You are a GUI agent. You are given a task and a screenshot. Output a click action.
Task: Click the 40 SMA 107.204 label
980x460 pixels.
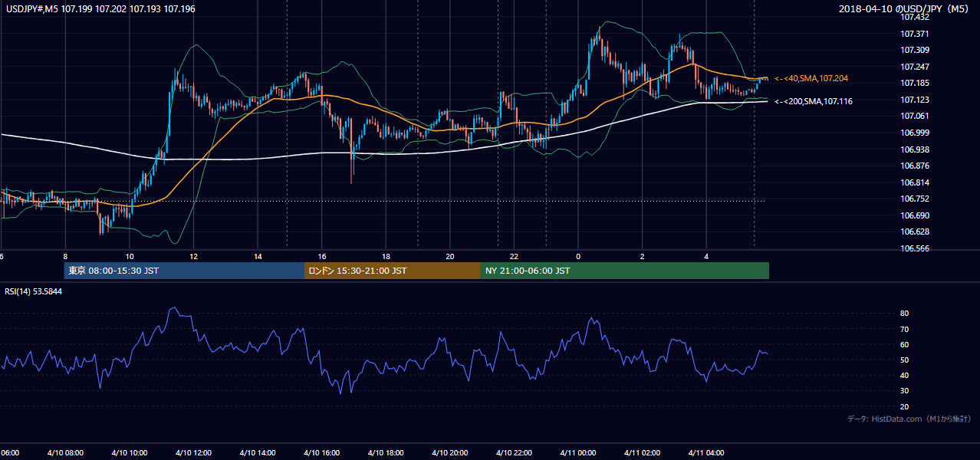tap(811, 78)
